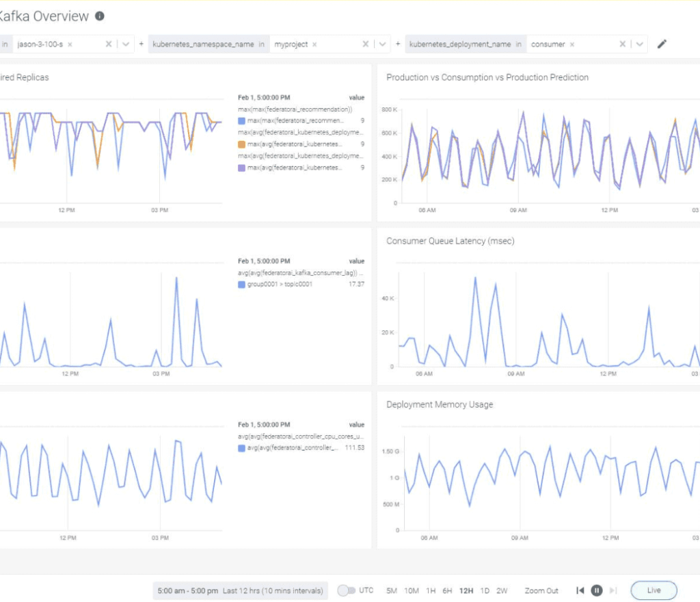
Task: Click the skip-to-start playback icon
Action: coord(580,590)
